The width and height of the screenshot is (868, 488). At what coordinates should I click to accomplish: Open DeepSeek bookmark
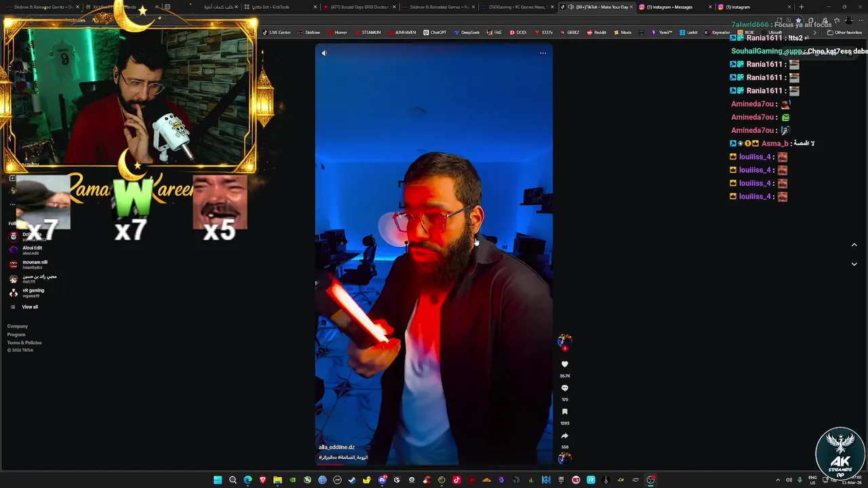click(467, 33)
